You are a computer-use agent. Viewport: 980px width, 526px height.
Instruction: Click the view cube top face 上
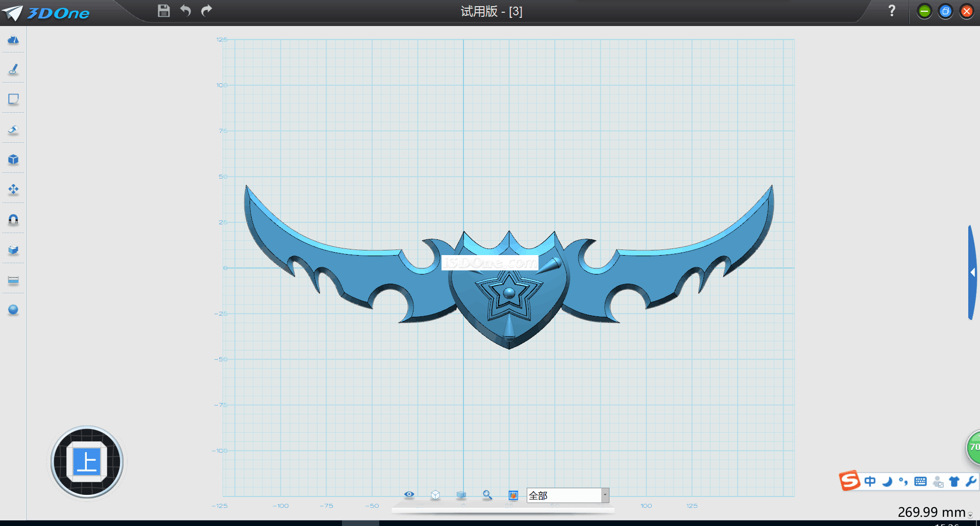coord(87,462)
